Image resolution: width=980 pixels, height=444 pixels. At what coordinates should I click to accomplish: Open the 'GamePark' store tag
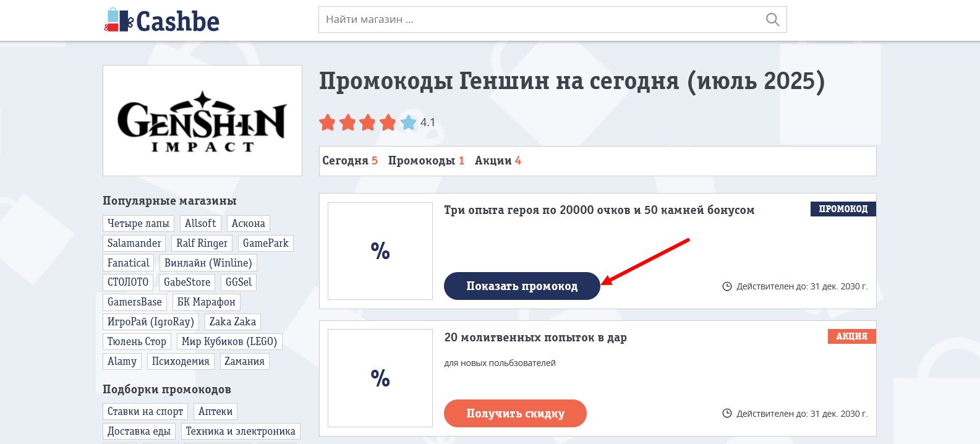266,243
